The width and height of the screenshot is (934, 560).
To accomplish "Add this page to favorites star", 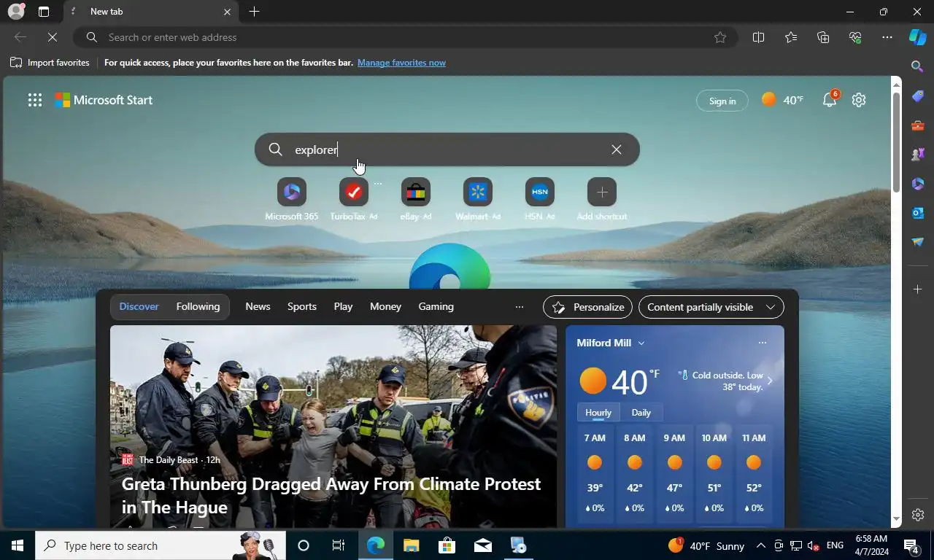I will click(720, 37).
